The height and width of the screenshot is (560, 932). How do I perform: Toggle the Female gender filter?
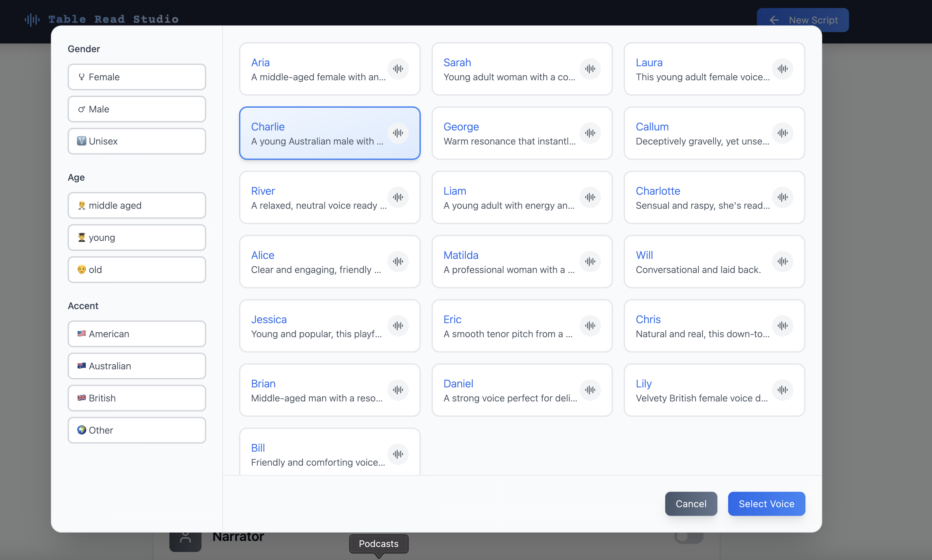coord(137,77)
